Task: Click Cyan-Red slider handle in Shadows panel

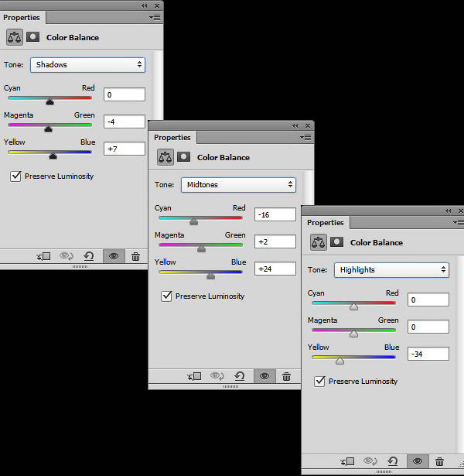Action: [49, 101]
